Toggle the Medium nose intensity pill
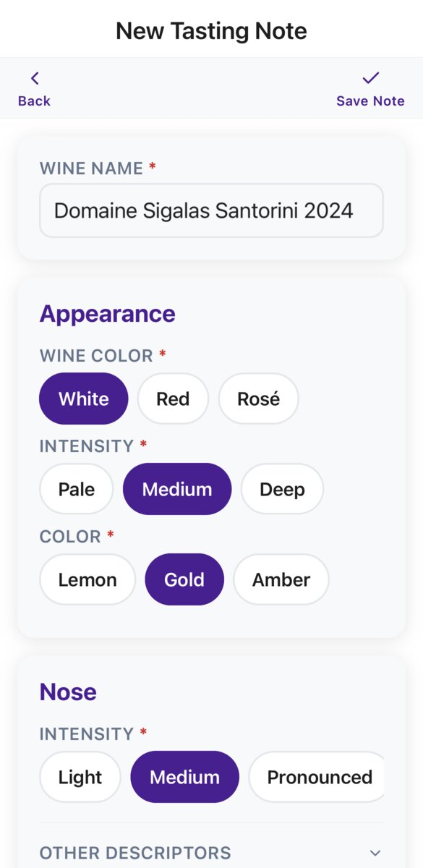Screen dimensions: 423x868 coord(184,777)
